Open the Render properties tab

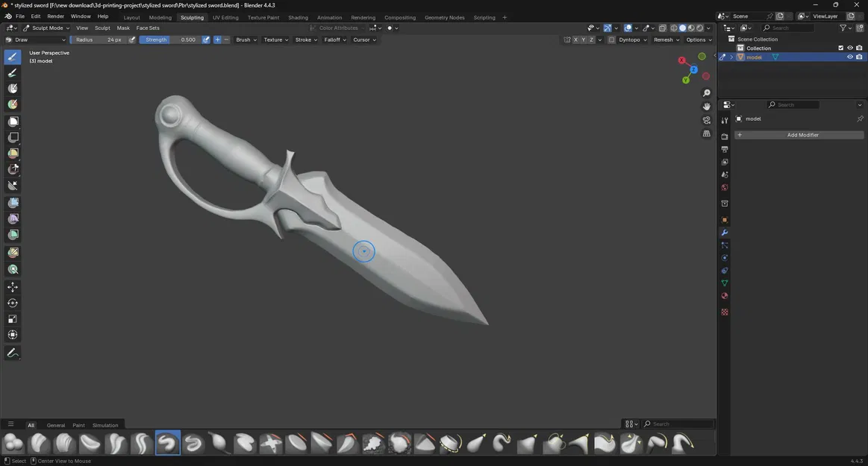pyautogui.click(x=724, y=136)
